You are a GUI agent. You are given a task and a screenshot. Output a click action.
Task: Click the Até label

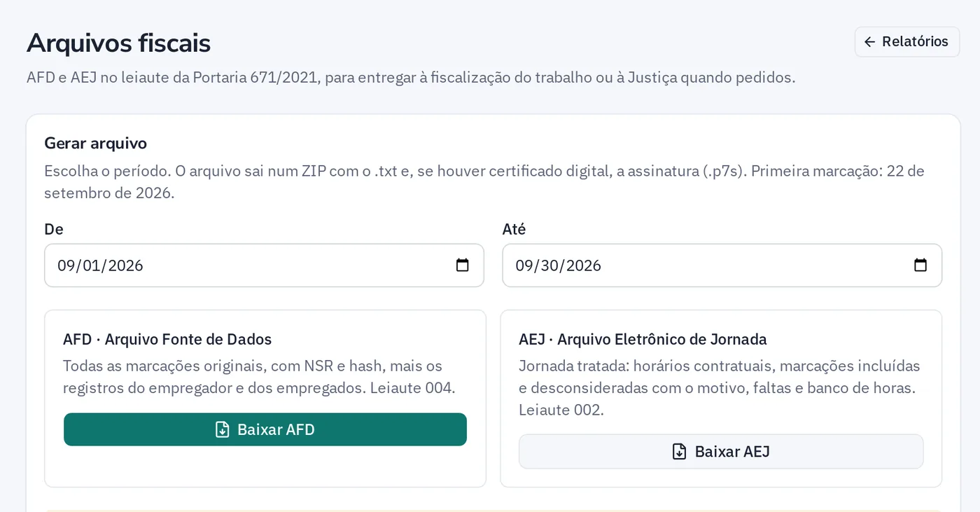tap(514, 229)
